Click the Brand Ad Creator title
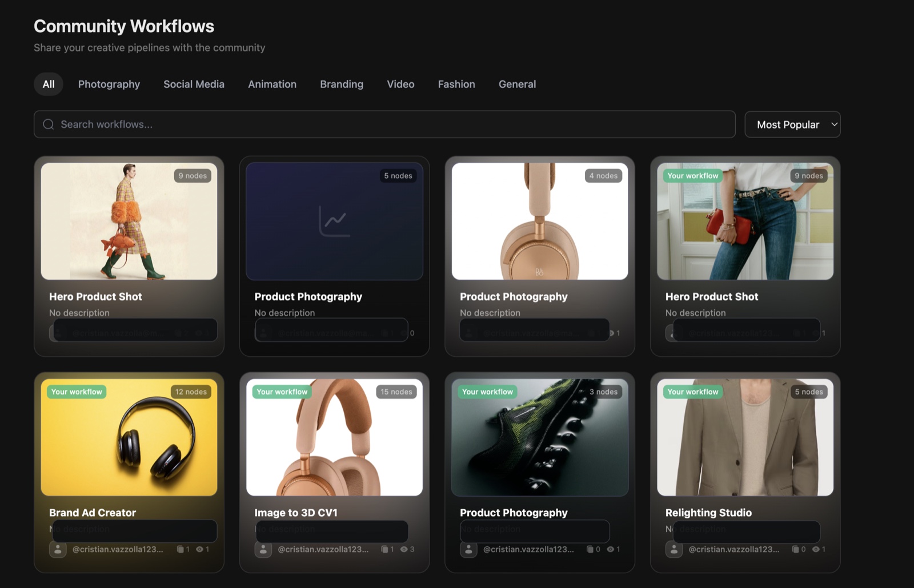 (93, 513)
